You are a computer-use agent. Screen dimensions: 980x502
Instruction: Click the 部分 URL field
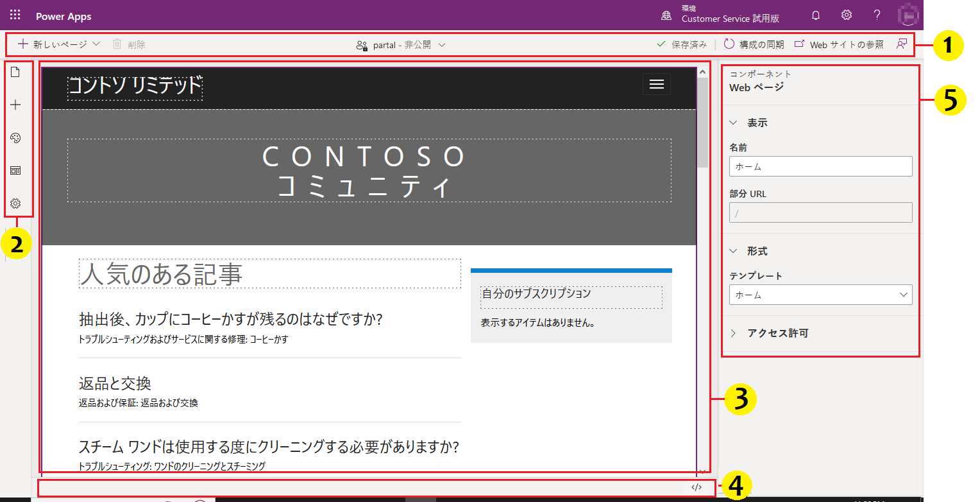click(x=821, y=212)
